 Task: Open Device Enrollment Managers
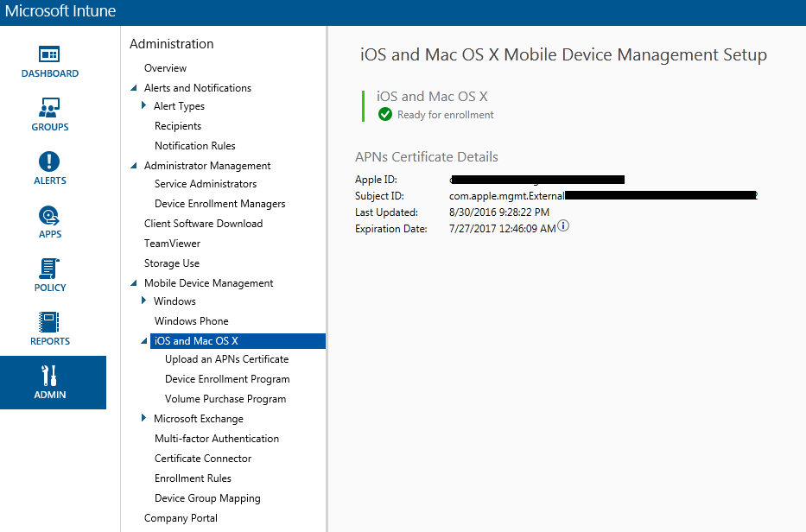pyautogui.click(x=220, y=204)
